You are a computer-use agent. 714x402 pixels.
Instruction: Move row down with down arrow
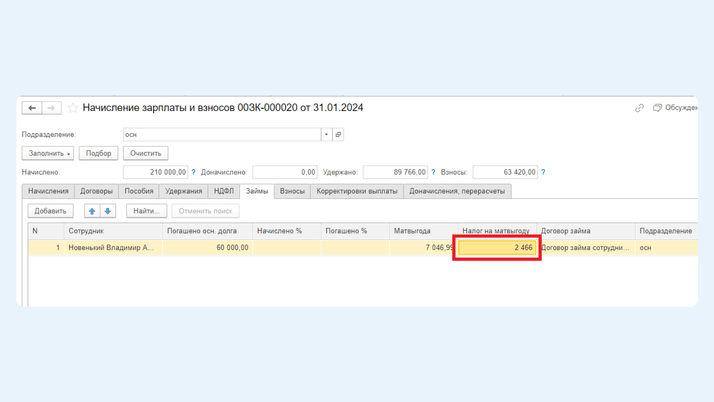108,211
